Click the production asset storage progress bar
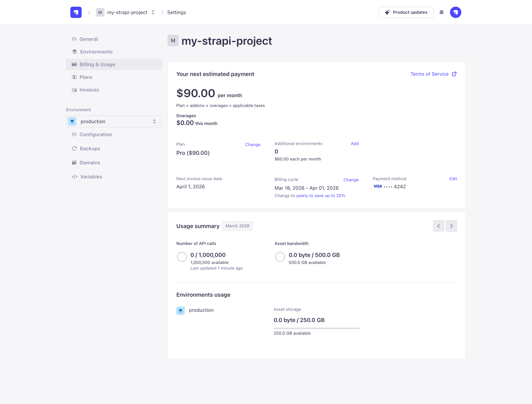The width and height of the screenshot is (532, 404). [316, 328]
